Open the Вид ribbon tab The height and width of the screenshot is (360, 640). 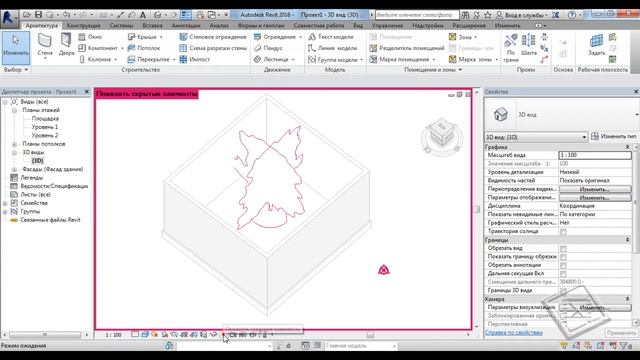pos(358,25)
